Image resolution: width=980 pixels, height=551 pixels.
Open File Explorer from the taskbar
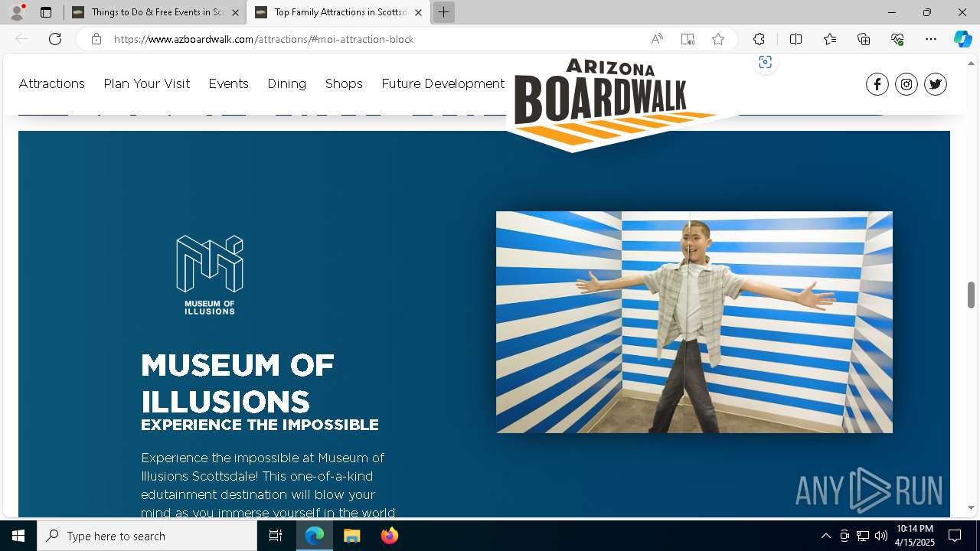coord(351,536)
